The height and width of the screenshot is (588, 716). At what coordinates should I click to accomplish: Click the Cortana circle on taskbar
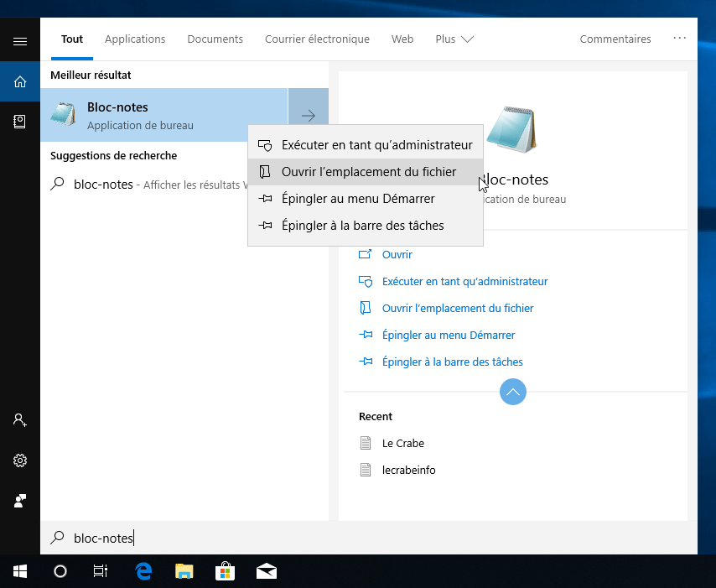(x=60, y=571)
